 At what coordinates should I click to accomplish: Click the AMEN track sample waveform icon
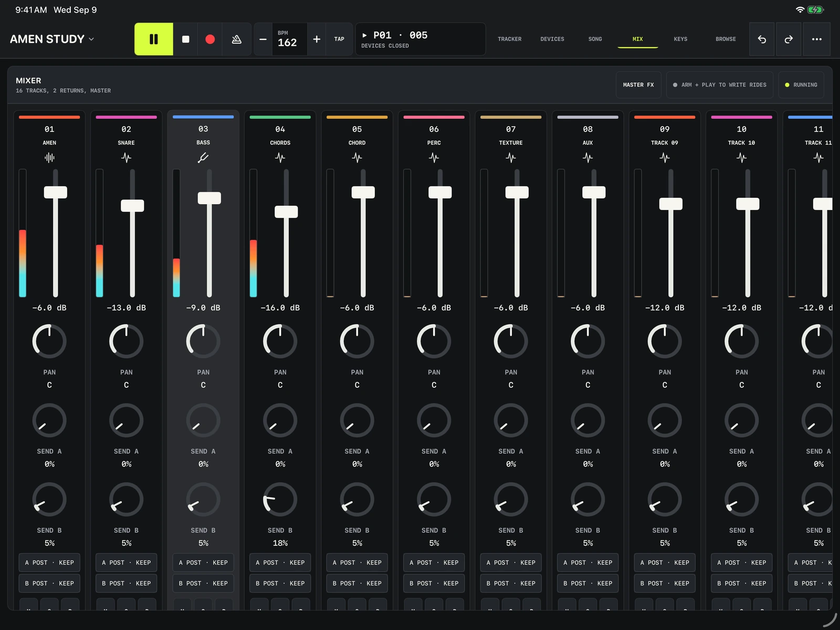[49, 157]
